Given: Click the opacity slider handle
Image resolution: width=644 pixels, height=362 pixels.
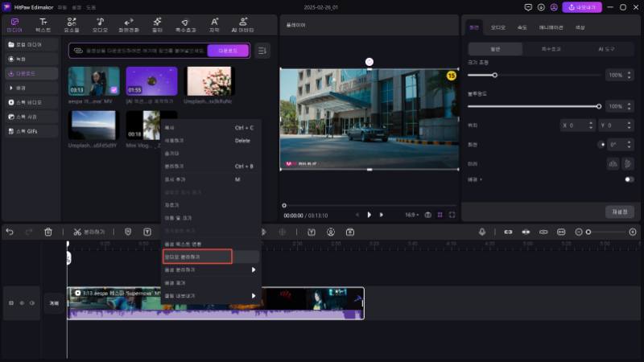Looking at the screenshot, I should click(599, 106).
